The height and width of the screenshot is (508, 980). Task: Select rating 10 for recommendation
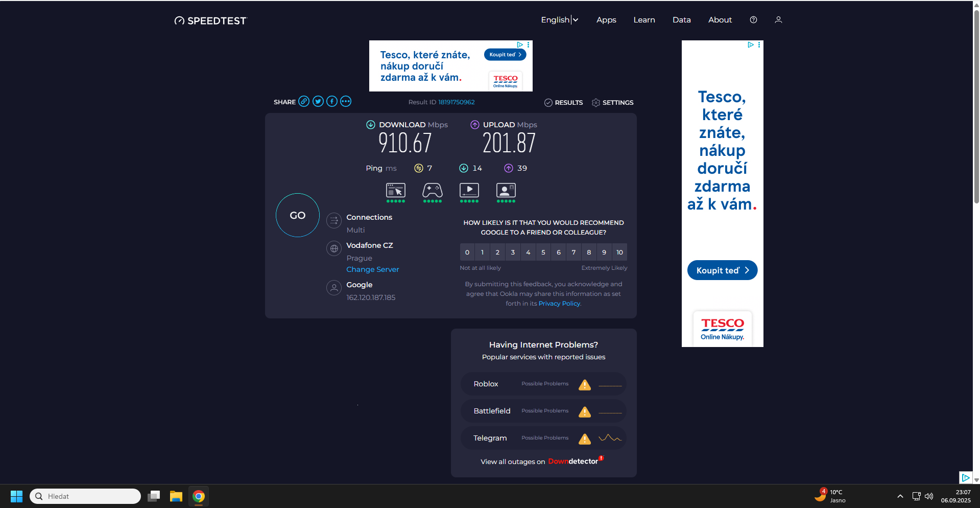tap(619, 252)
